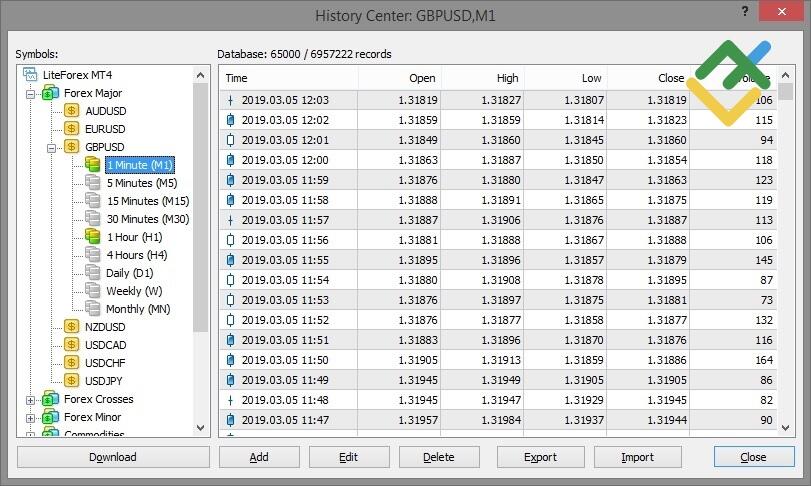Click the NZDUSD dollar symbol icon

(x=71, y=327)
